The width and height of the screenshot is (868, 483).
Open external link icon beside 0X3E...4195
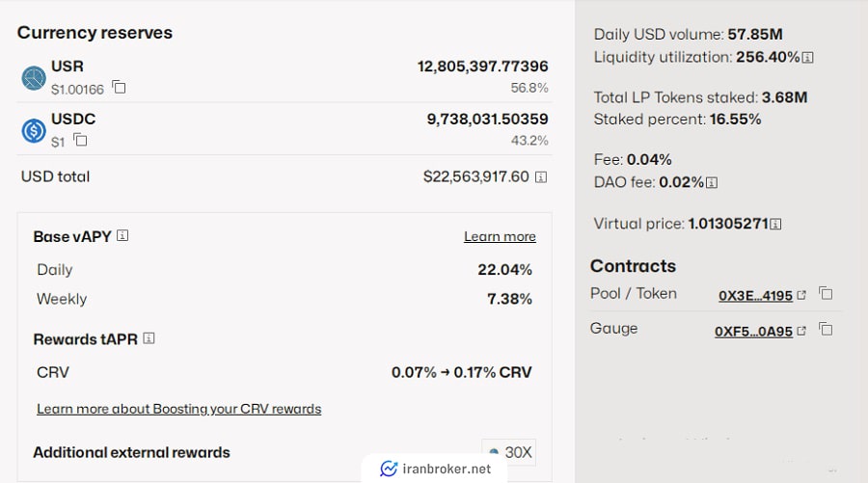(801, 295)
